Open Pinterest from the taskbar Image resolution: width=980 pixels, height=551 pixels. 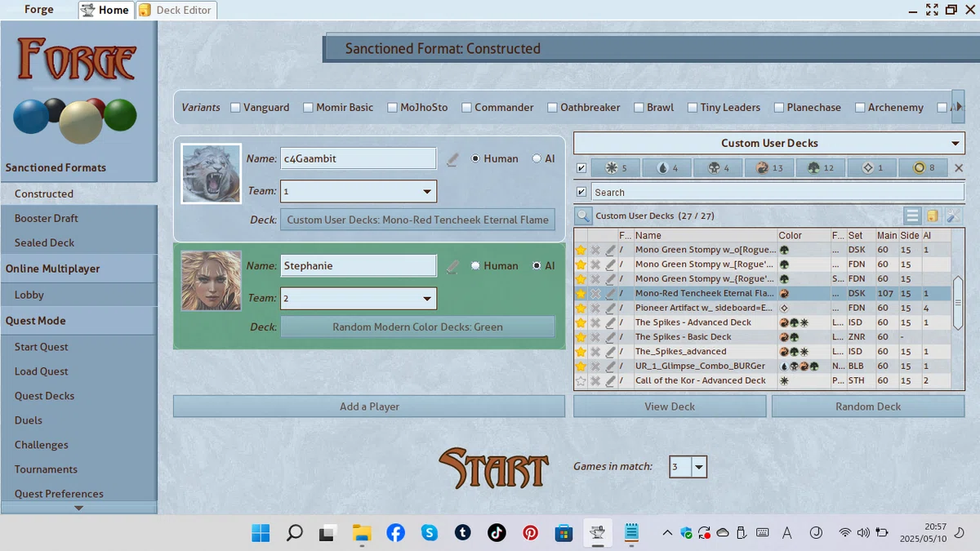point(531,533)
